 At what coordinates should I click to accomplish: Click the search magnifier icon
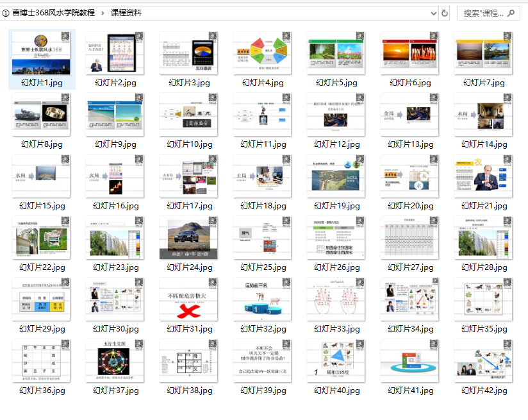(x=511, y=13)
